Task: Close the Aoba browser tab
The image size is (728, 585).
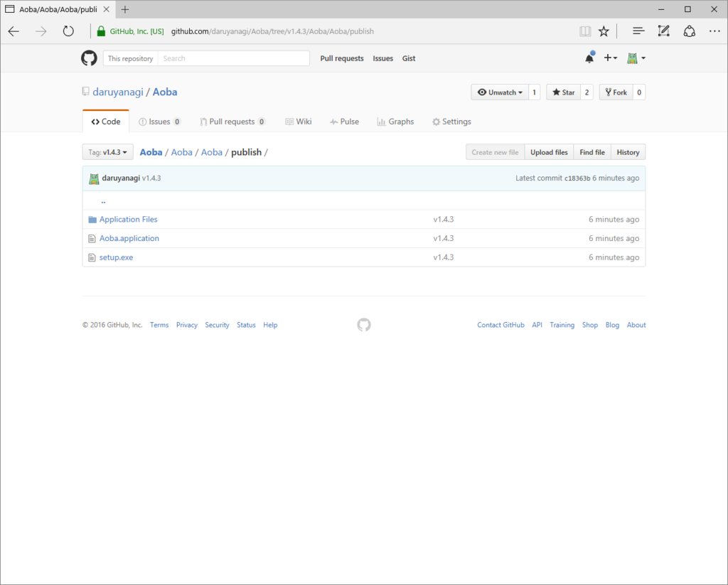Action: tap(107, 9)
